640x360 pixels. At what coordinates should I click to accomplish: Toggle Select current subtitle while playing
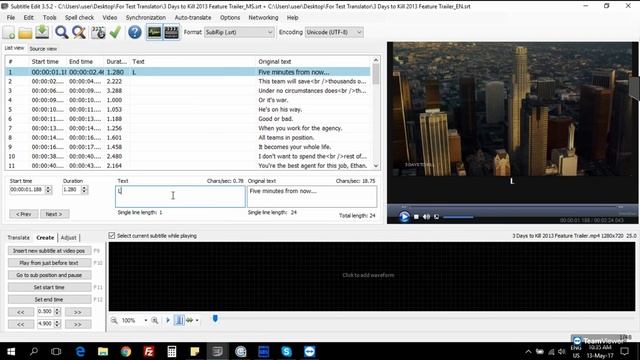tap(112, 236)
